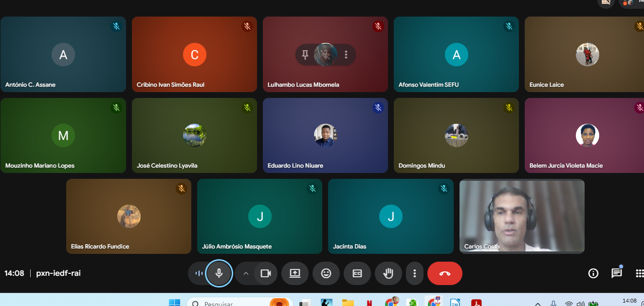Open the activities grid icon
Image resolution: width=644 pixels, height=306 pixels.
[640, 273]
